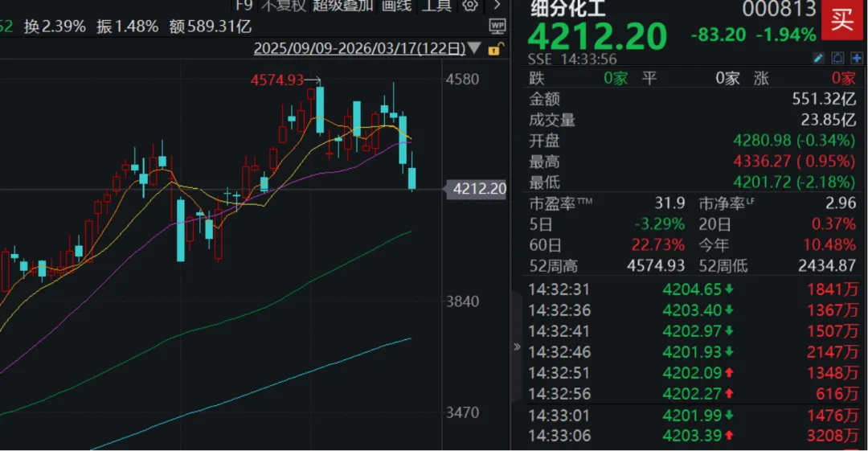Click the blue plus add-to-watchlist icon
This screenshot has width=868, height=451.
point(857,58)
